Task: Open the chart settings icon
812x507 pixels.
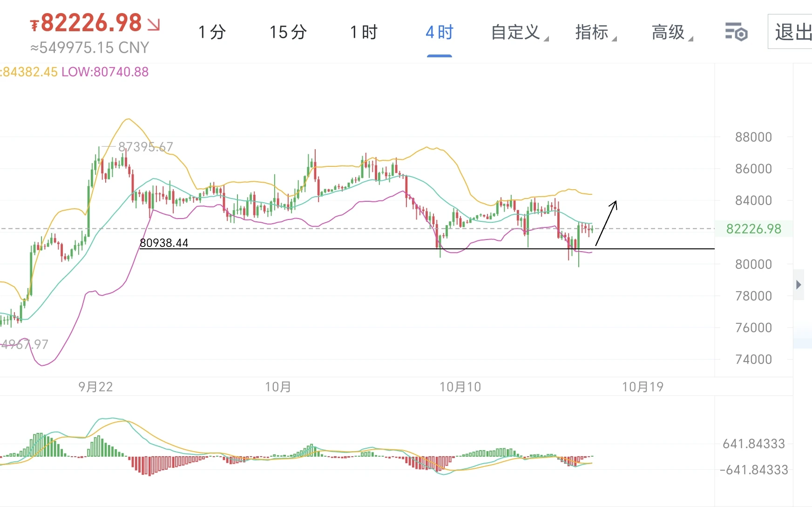Action: pos(736,32)
